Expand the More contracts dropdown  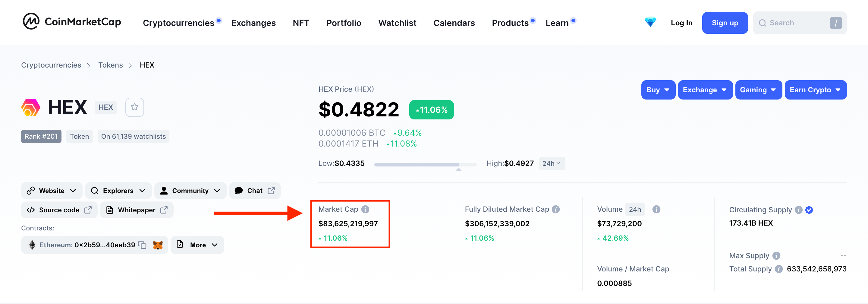coord(197,245)
